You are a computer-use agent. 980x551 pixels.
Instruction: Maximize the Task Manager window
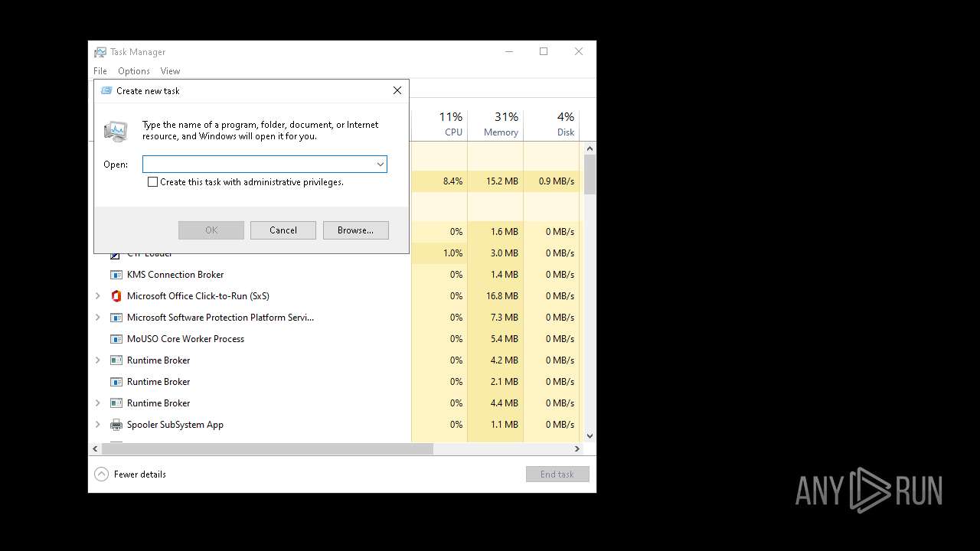pyautogui.click(x=544, y=52)
